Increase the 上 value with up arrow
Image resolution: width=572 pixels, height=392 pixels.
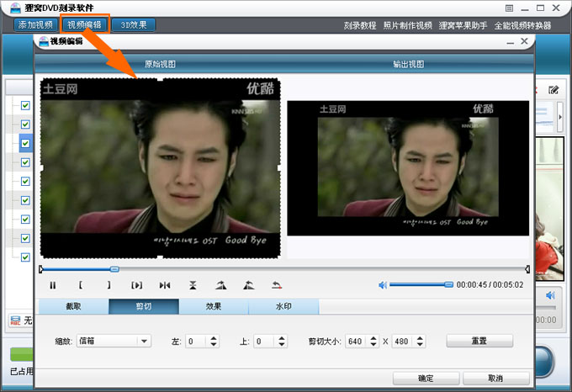click(282, 338)
